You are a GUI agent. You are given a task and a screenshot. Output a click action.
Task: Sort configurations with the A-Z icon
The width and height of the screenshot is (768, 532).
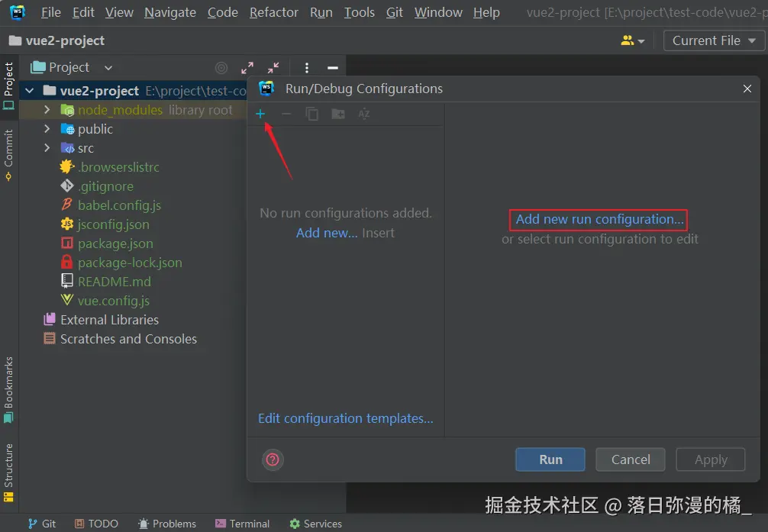(364, 113)
